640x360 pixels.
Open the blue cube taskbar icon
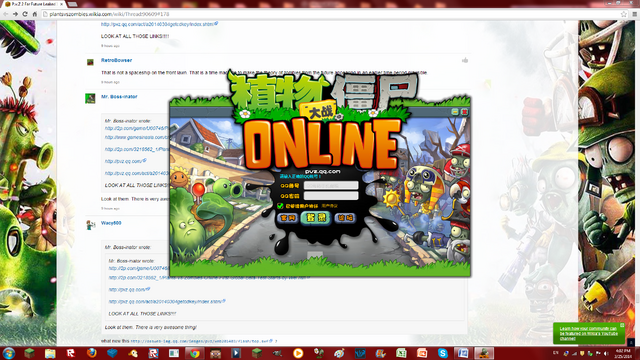(x=112, y=353)
